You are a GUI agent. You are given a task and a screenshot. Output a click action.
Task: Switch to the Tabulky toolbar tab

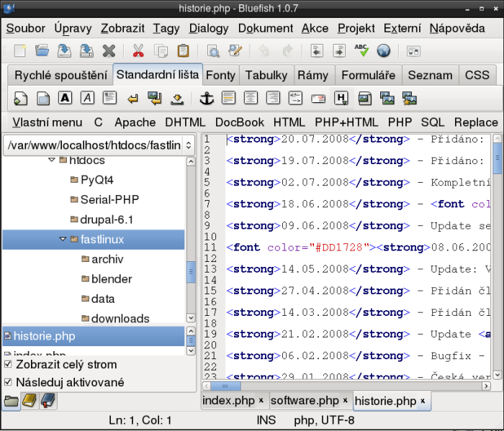266,75
